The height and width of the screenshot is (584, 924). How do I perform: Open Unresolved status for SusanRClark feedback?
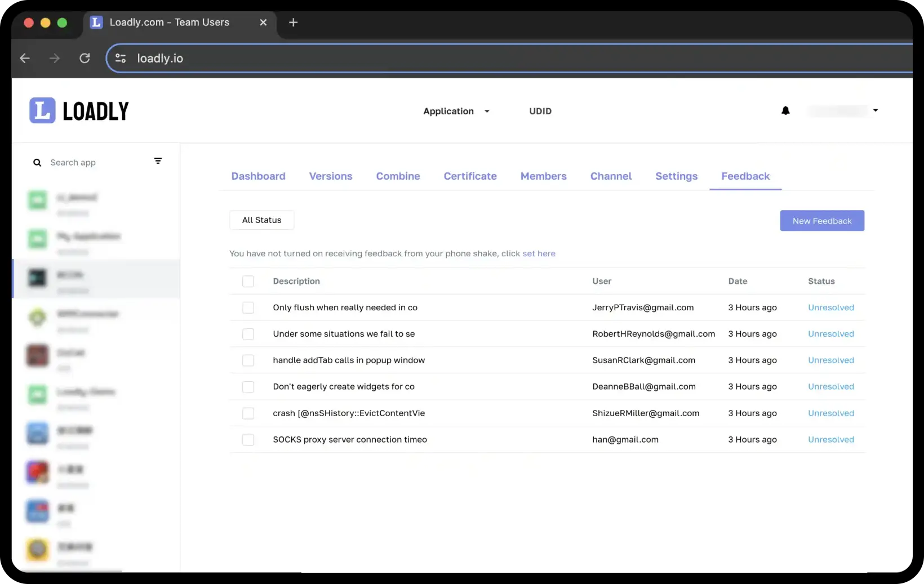[x=830, y=360]
